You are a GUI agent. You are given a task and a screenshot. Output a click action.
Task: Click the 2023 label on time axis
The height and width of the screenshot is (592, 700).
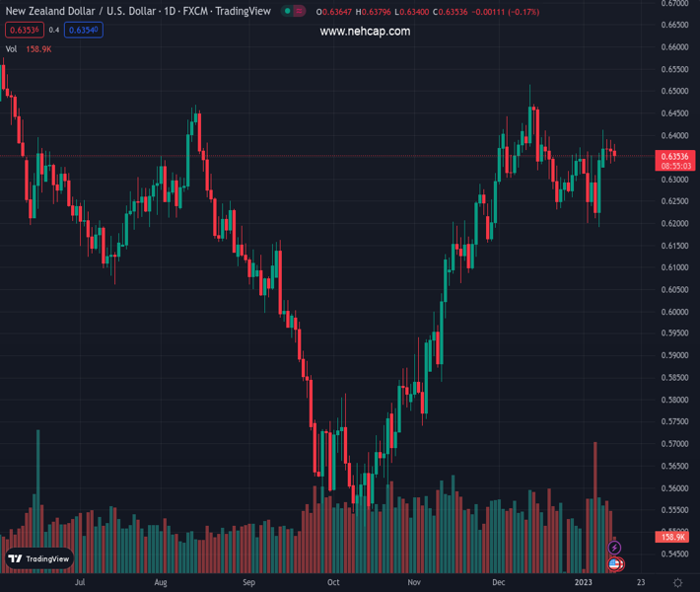(584, 582)
